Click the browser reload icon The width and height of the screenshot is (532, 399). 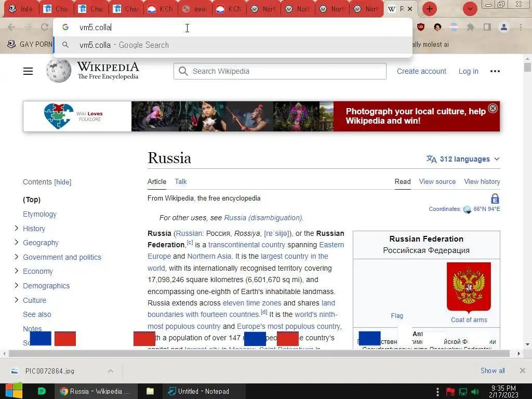pyautogui.click(x=45, y=27)
